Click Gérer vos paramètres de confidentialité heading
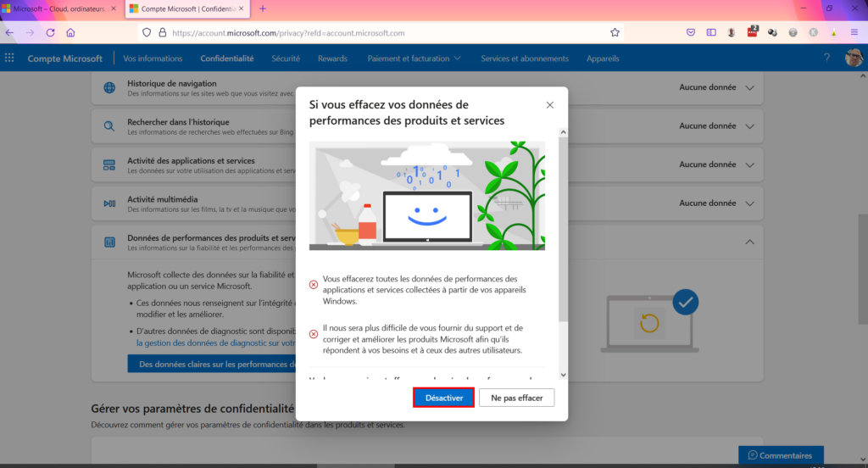The image size is (868, 468). pos(192,409)
